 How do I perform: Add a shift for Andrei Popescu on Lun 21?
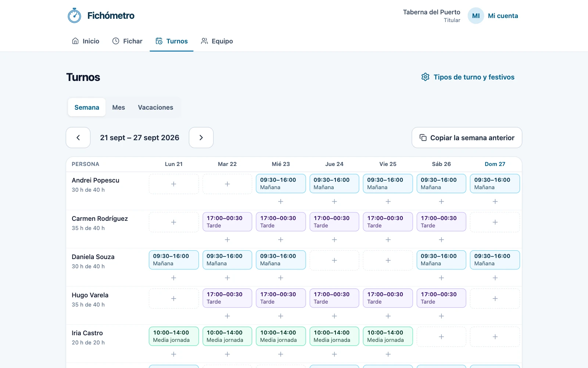(x=174, y=184)
